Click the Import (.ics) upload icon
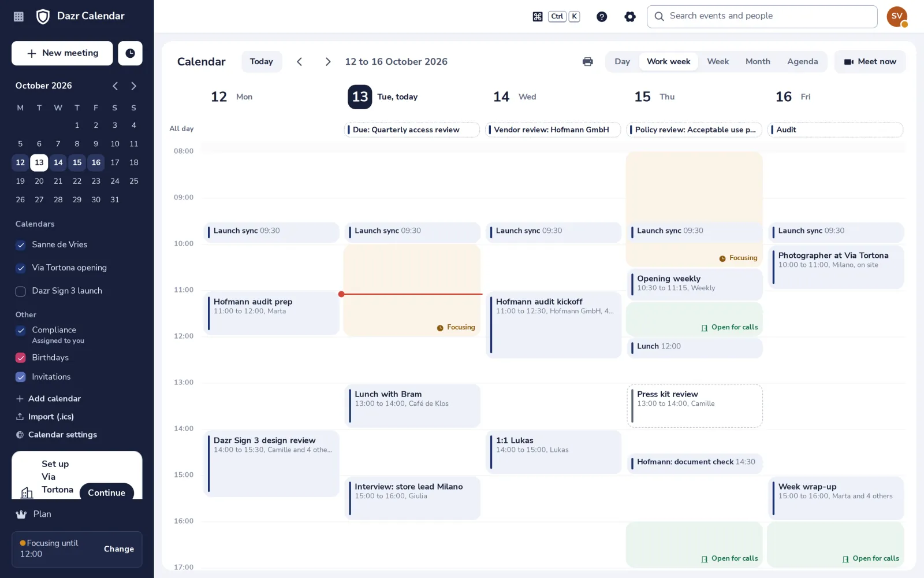 (x=20, y=417)
